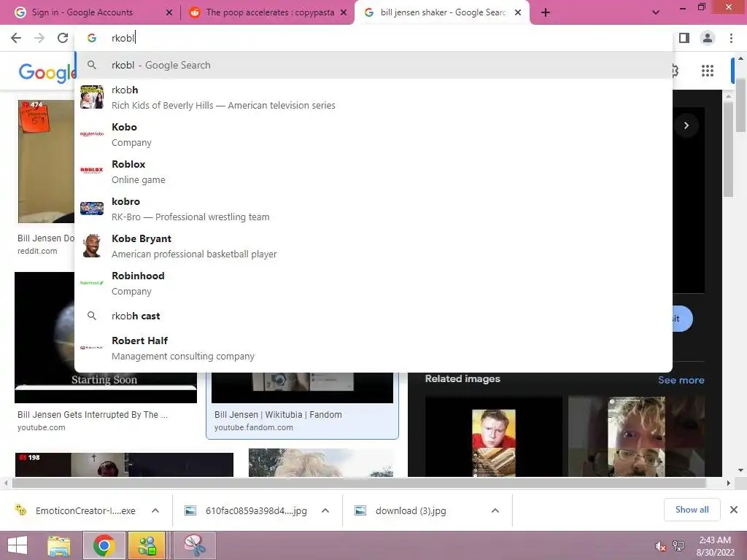Expand options for EmoticonCreator exe download
The image size is (747, 560).
(x=155, y=510)
